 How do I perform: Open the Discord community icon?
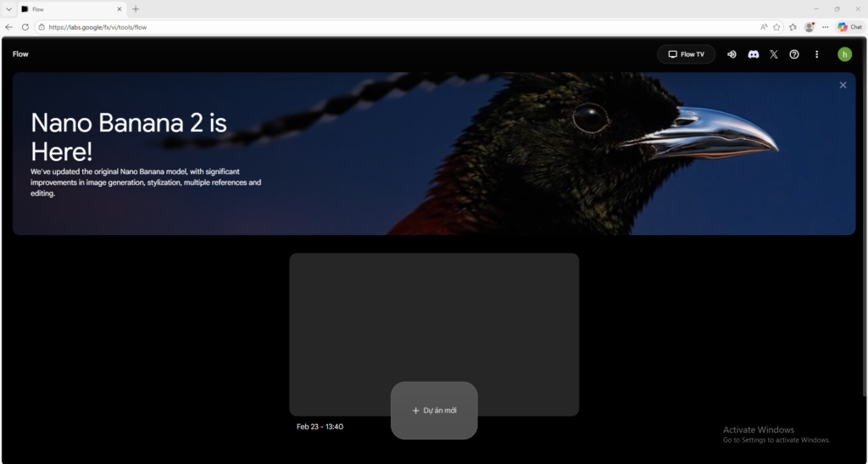[753, 54]
